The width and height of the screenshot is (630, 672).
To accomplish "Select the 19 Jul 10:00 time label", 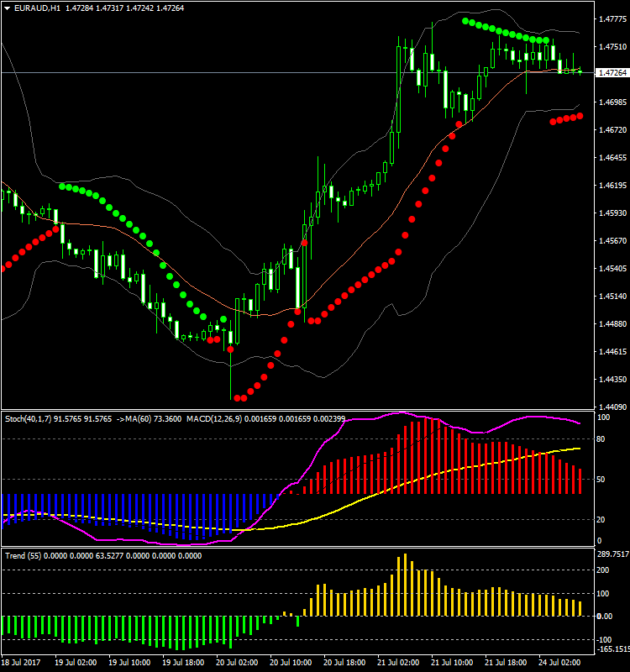I will [129, 663].
